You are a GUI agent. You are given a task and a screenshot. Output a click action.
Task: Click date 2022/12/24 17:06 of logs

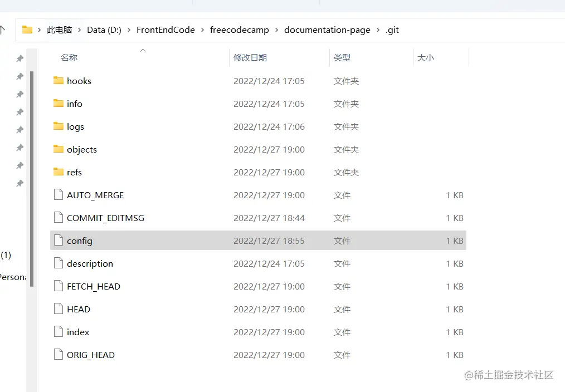(x=269, y=127)
